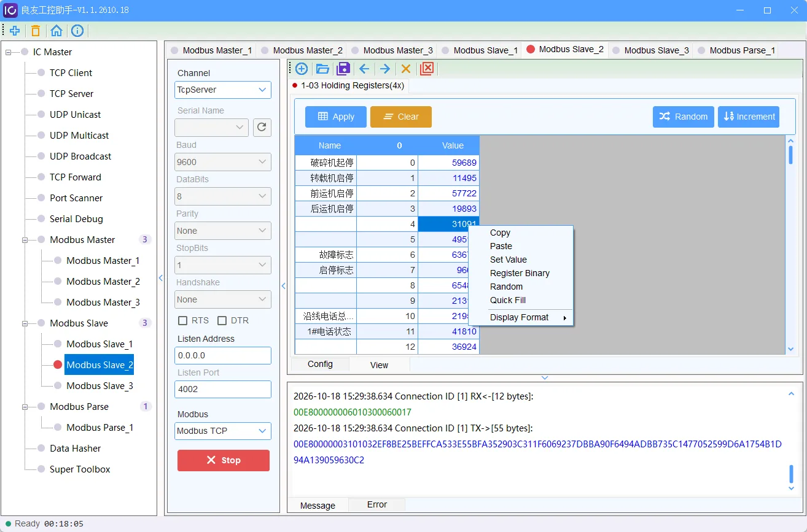
Task: Collapse the Modbus Slave tree node
Action: (25, 323)
